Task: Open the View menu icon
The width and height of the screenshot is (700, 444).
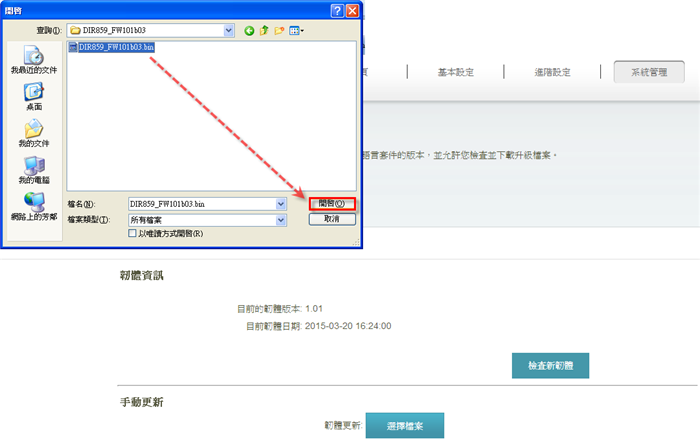Action: [296, 30]
